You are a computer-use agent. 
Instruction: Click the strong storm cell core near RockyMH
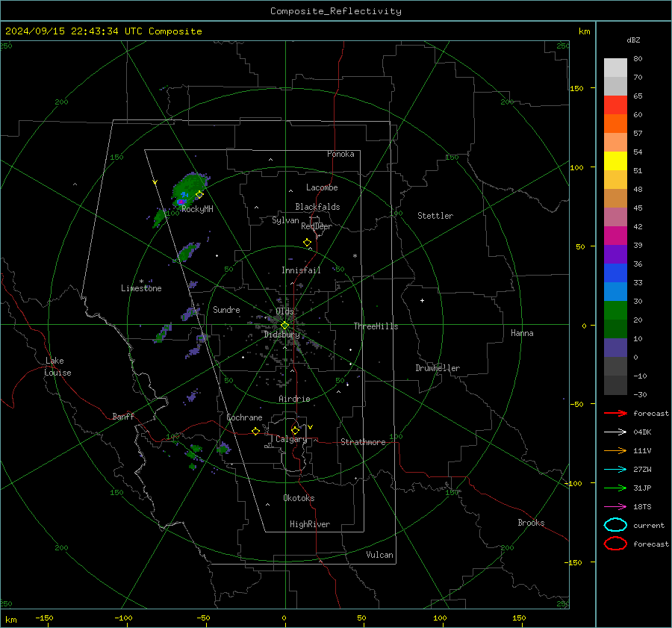181,202
